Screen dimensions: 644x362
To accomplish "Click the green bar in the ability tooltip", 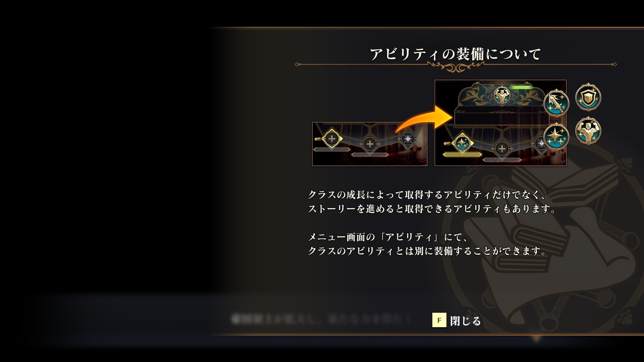I will coord(521,87).
